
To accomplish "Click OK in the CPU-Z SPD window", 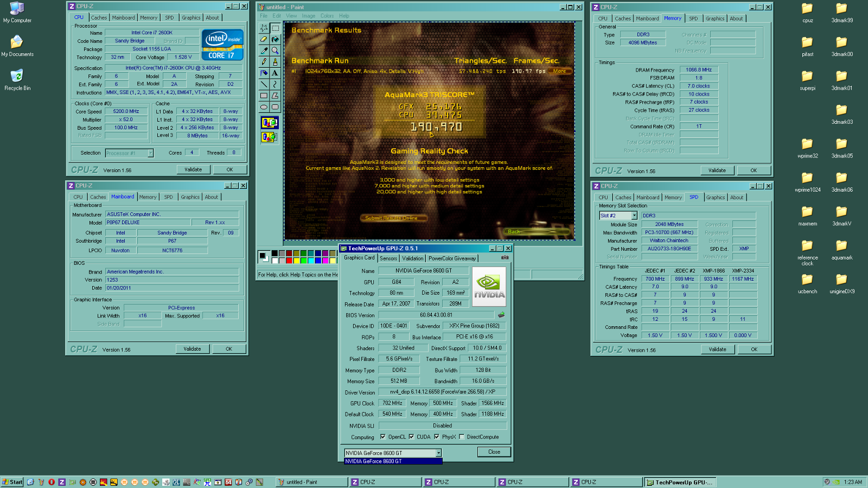I will click(x=754, y=350).
